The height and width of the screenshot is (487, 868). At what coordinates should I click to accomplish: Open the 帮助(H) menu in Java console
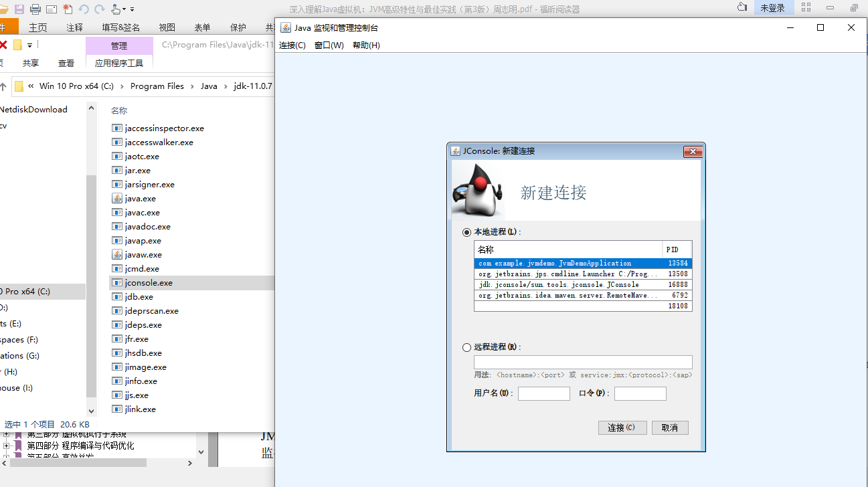coord(366,45)
